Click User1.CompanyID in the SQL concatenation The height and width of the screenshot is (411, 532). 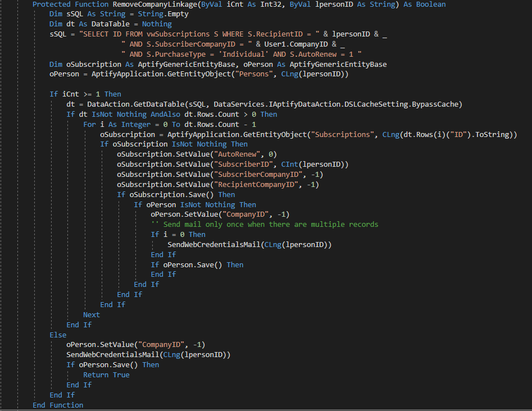click(x=296, y=44)
